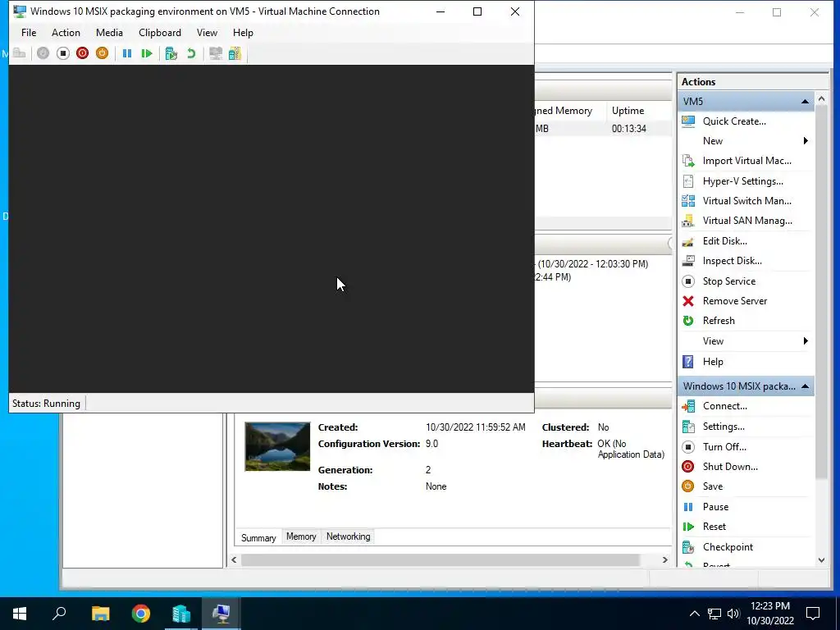Open the Windows Start menu

(x=20, y=614)
